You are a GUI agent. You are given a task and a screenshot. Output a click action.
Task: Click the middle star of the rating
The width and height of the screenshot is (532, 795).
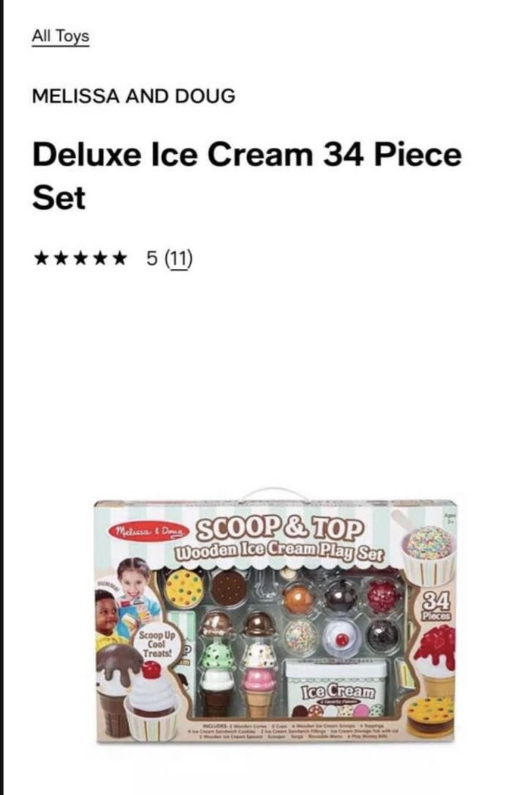80,259
